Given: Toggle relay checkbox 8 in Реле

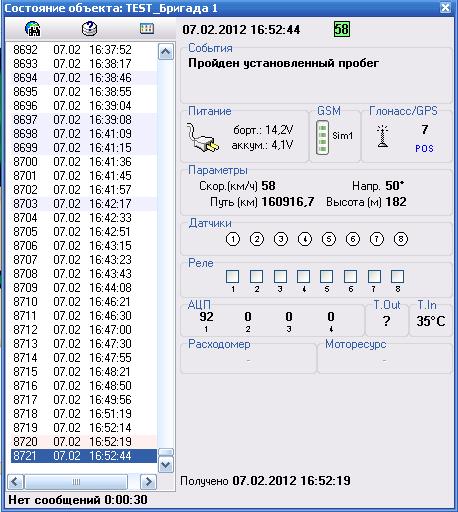Looking at the screenshot, I should 397,276.
